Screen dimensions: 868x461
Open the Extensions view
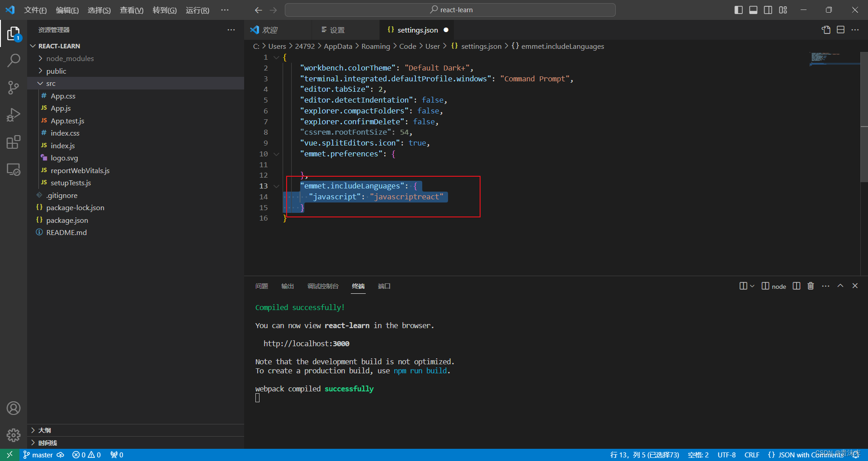click(14, 142)
